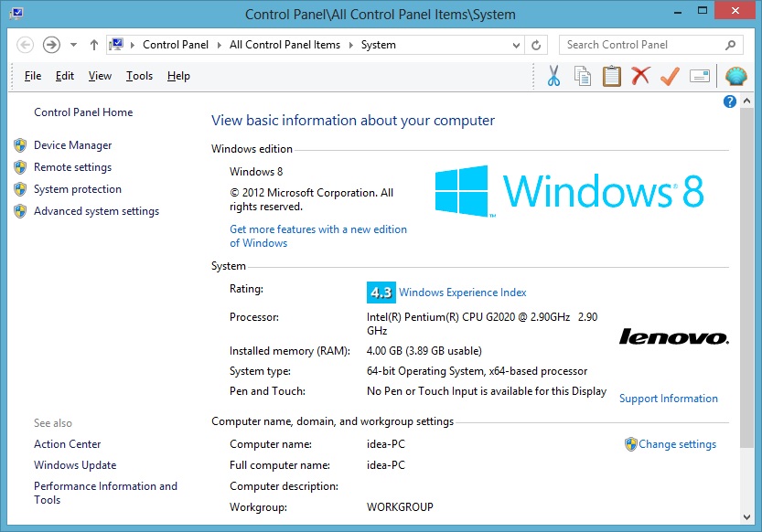Open Device Manager from the left sidebar
The image size is (762, 532).
72,145
